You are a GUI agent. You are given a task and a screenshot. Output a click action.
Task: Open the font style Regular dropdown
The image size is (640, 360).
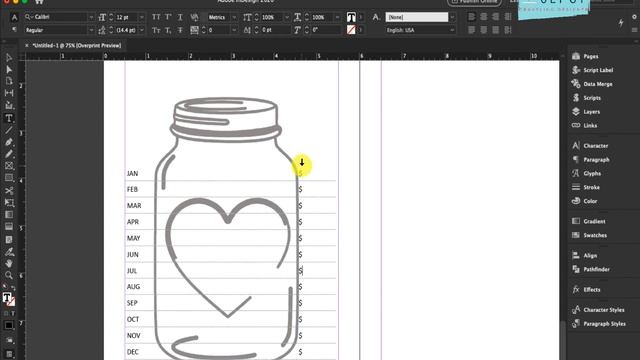[91, 30]
